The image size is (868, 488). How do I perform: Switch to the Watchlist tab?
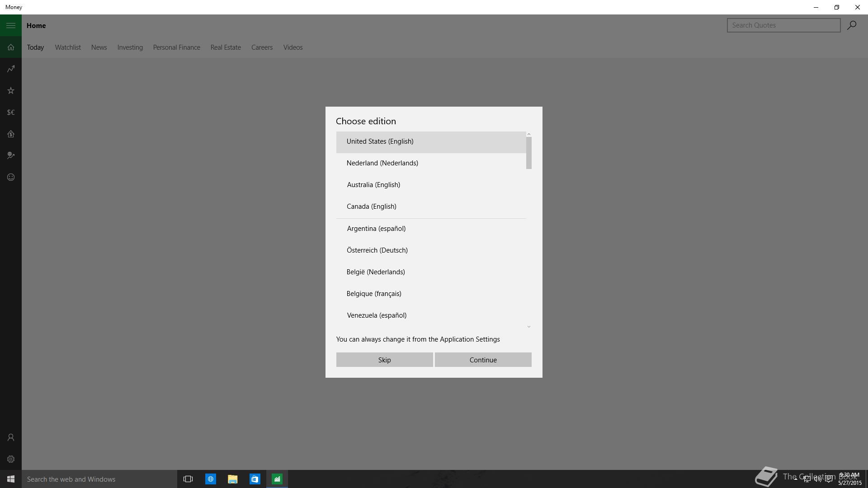click(x=68, y=47)
